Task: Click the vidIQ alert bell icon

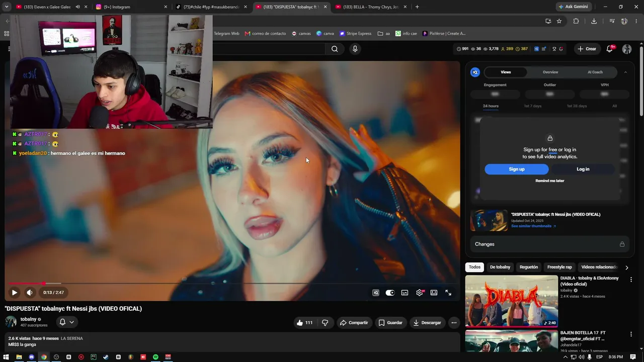Action: 561,49
